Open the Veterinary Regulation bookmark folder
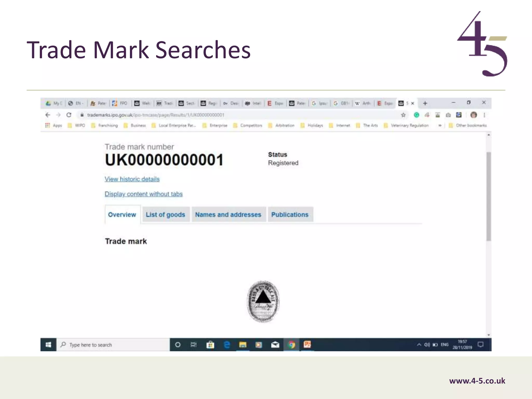The height and width of the screenshot is (399, 532). 406,125
